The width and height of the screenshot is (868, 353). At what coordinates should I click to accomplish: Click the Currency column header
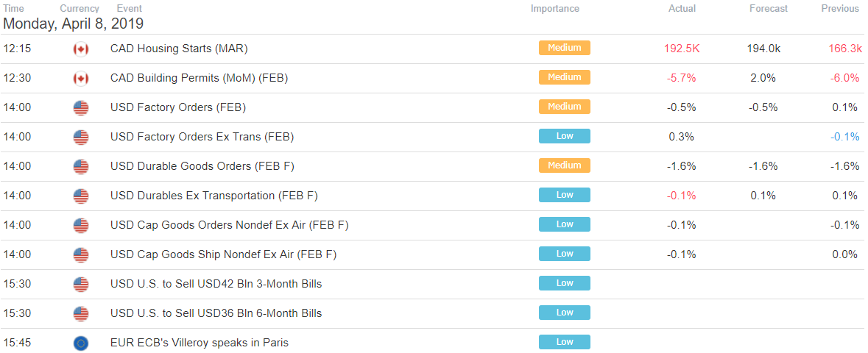[80, 8]
